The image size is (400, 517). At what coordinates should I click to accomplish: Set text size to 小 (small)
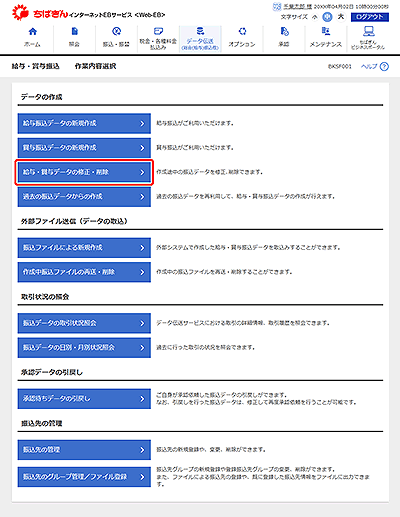click(x=315, y=17)
